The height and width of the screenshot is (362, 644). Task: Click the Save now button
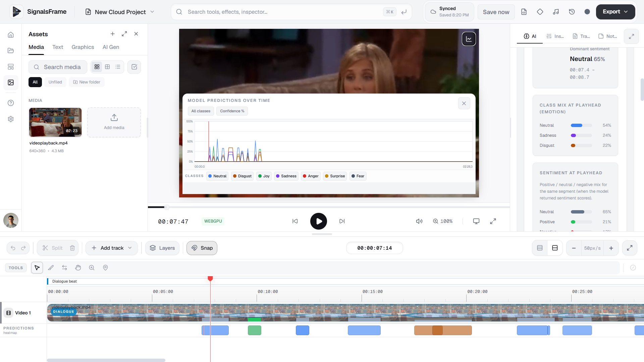click(496, 12)
